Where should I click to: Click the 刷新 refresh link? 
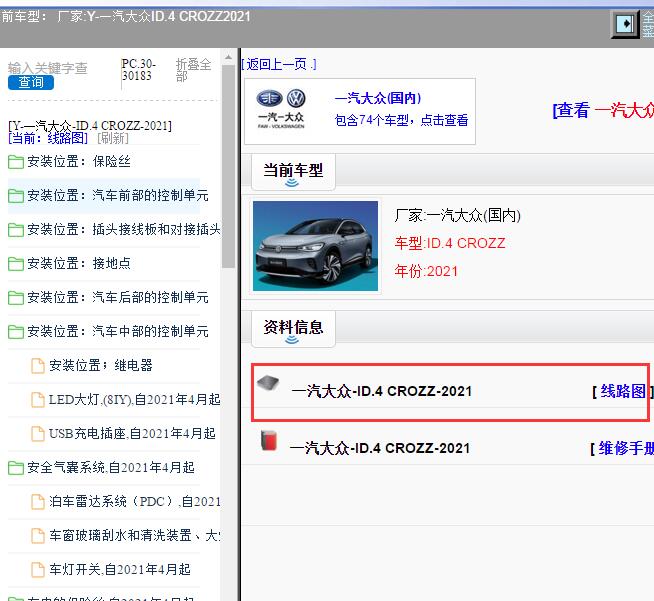click(113, 138)
